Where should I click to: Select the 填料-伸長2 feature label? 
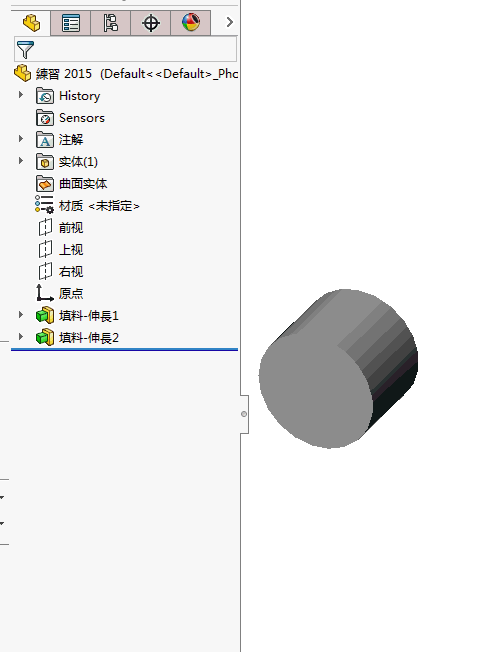click(x=89, y=338)
